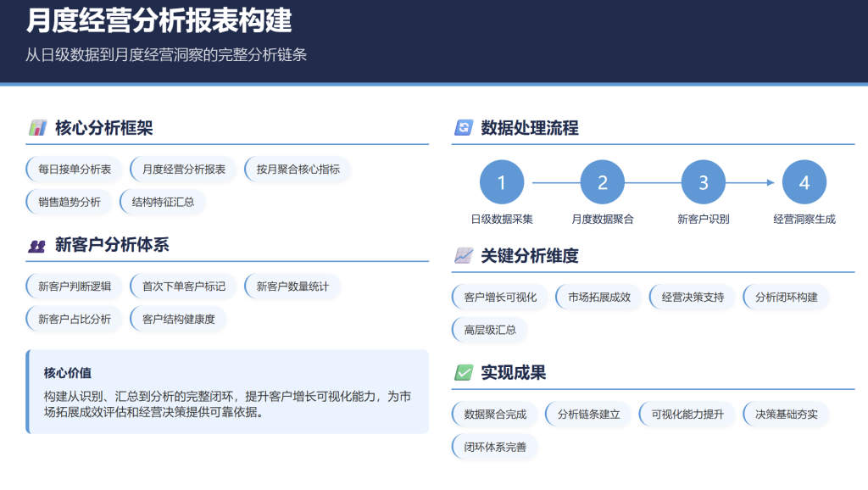
Task: Click the 新客户识别 step label
Action: 703,220
